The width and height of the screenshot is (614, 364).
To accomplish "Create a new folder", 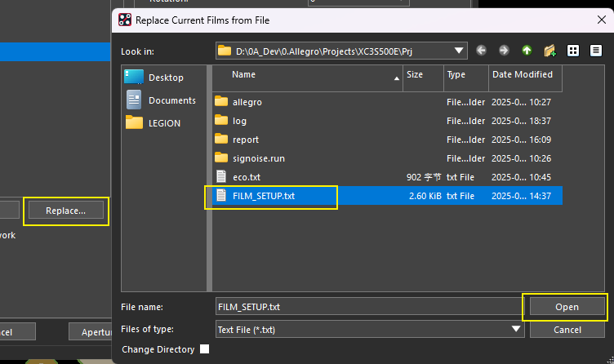I will click(549, 51).
